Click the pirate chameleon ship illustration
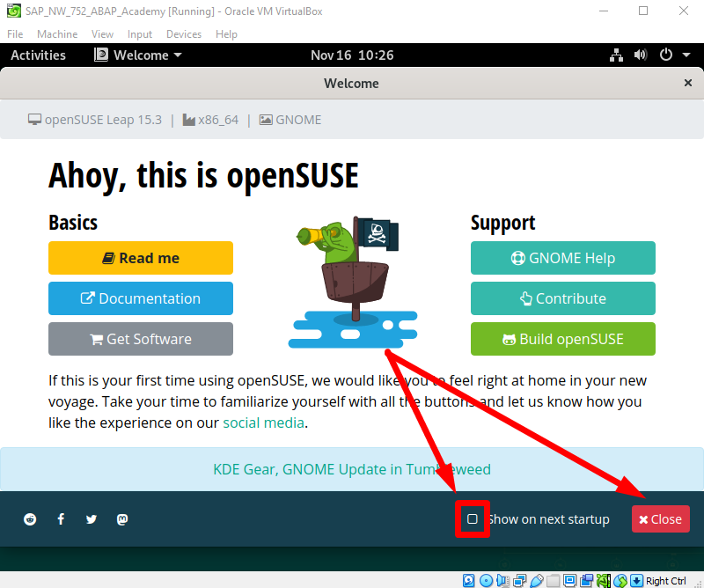The height and width of the screenshot is (588, 704). (x=353, y=282)
